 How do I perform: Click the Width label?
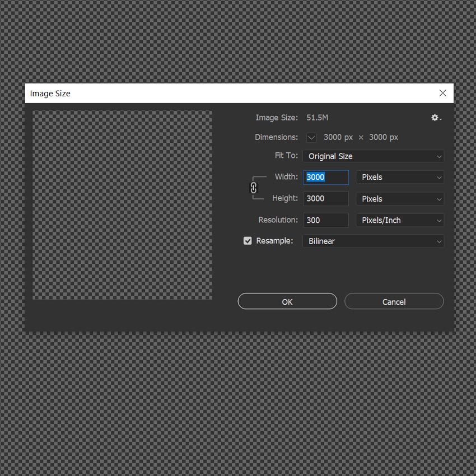point(286,176)
